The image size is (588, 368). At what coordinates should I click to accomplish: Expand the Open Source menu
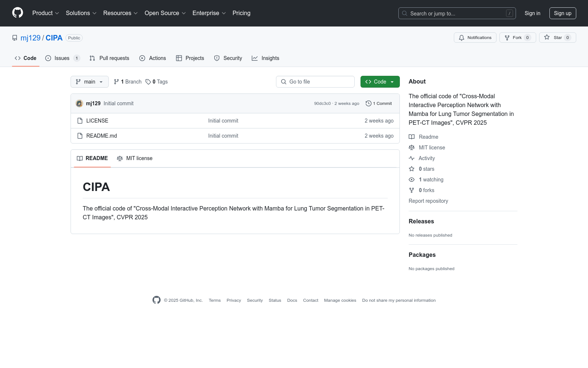click(x=165, y=13)
